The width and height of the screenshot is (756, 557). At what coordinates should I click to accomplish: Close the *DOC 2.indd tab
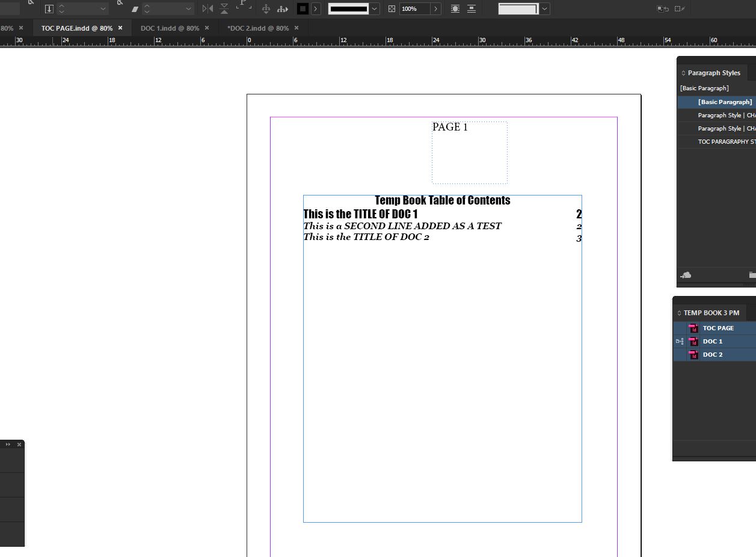point(297,28)
